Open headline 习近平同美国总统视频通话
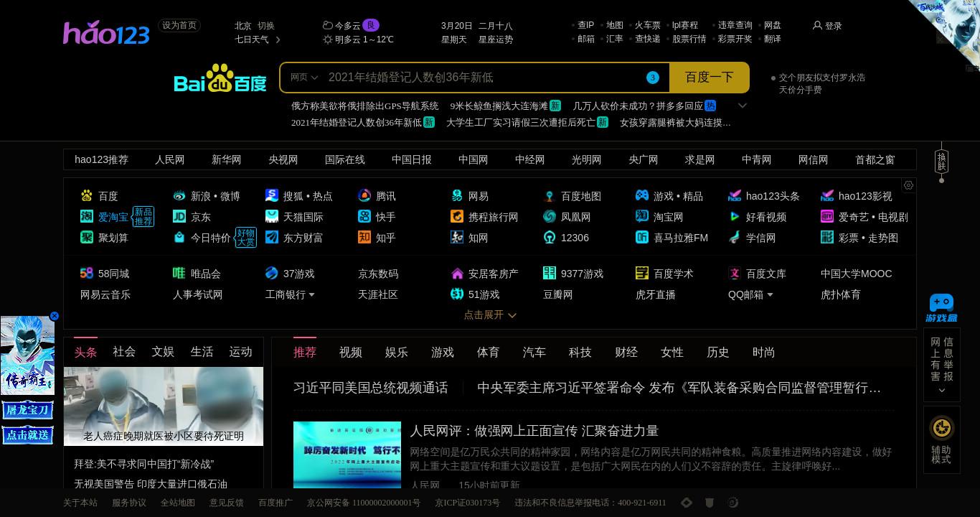 tap(370, 388)
